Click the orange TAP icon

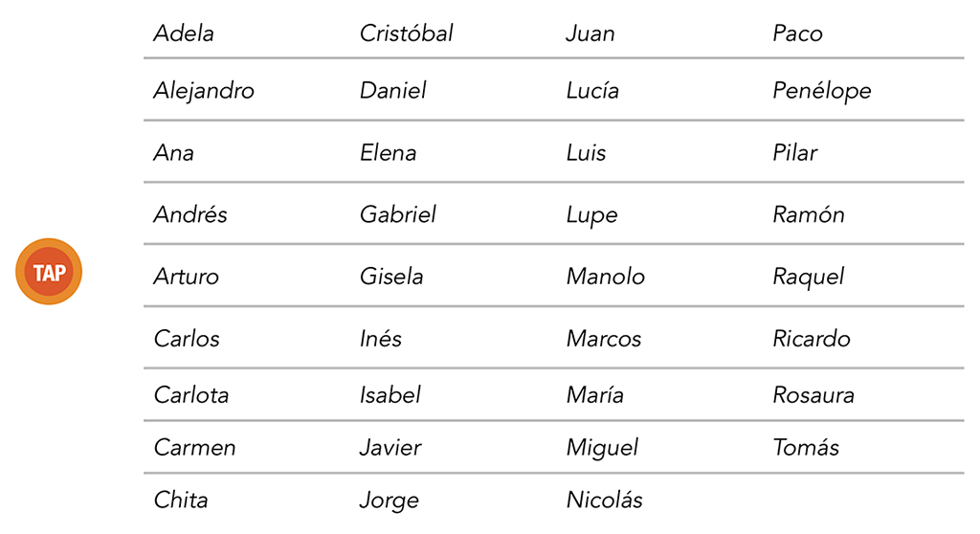pos(49,272)
